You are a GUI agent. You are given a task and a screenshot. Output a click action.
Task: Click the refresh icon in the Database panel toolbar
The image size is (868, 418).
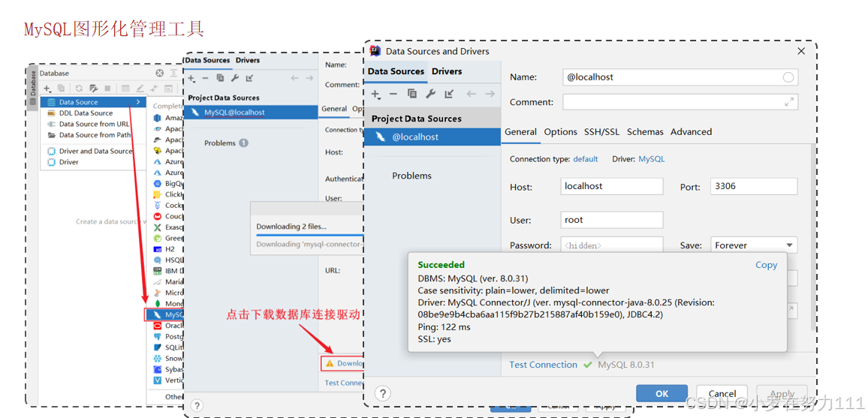coord(79,88)
